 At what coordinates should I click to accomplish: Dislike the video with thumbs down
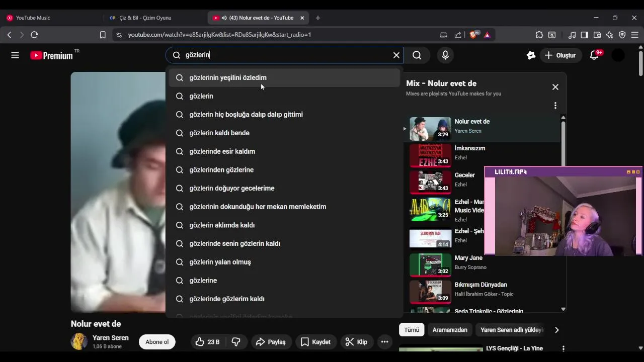(x=236, y=342)
